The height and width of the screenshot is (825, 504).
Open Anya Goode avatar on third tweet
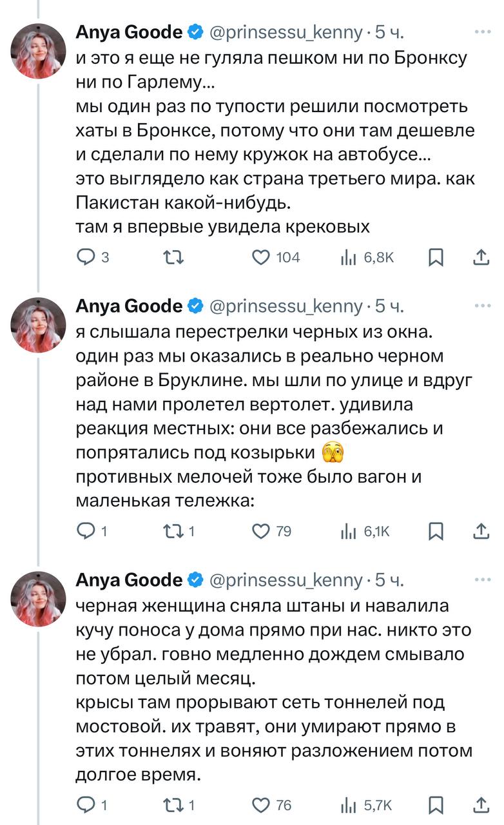tap(39, 599)
